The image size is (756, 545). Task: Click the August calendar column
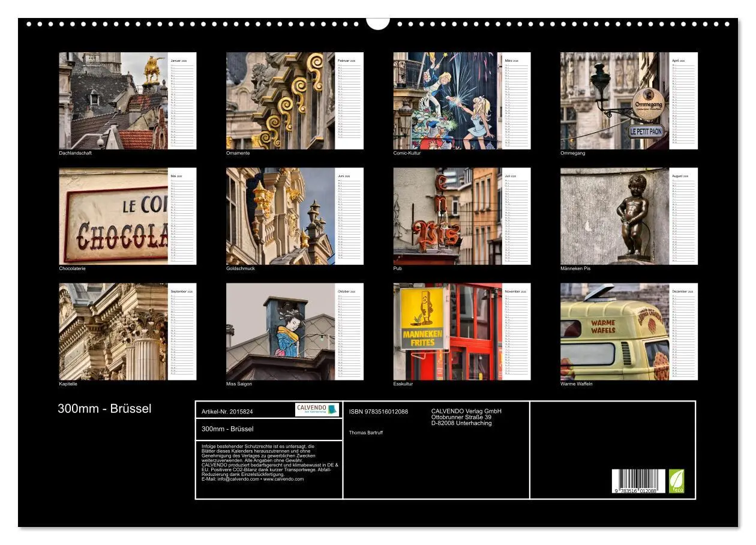(684, 216)
